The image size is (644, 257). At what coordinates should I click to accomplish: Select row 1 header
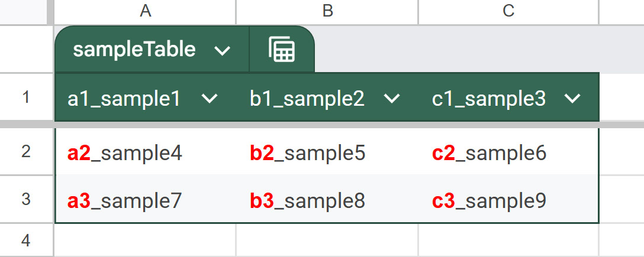[x=26, y=97]
